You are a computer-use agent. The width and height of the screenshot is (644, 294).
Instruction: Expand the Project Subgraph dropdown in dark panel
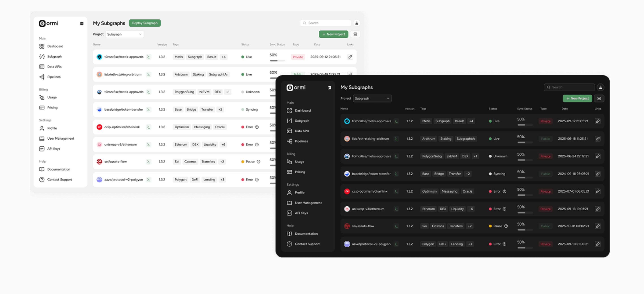[372, 99]
